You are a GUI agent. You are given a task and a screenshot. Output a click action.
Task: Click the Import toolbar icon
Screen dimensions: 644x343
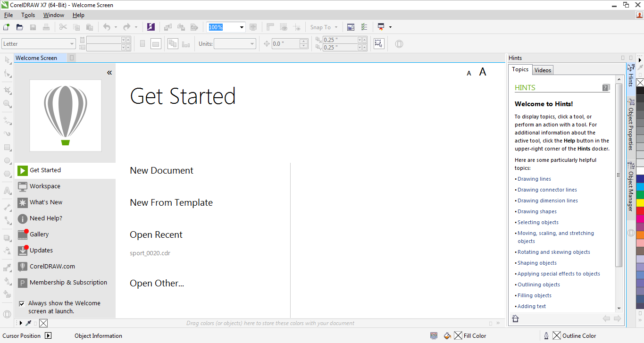168,27
